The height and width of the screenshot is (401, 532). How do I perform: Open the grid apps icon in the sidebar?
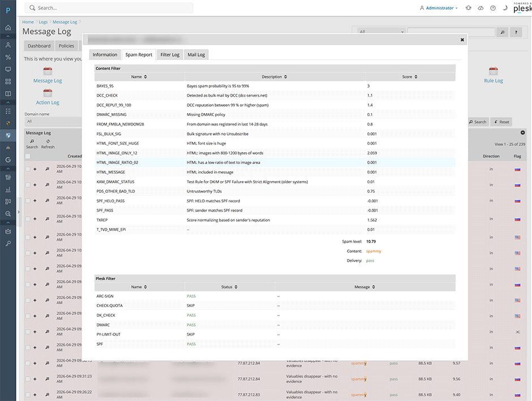pyautogui.click(x=8, y=81)
